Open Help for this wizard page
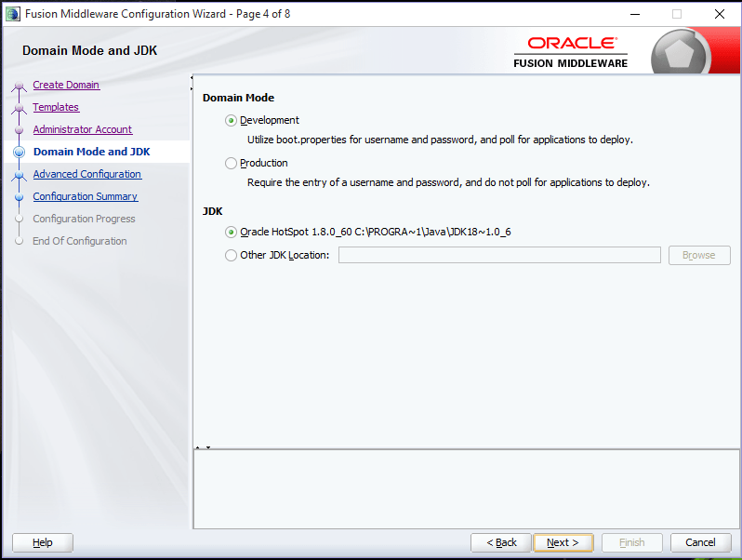The width and height of the screenshot is (742, 560). coord(43,542)
